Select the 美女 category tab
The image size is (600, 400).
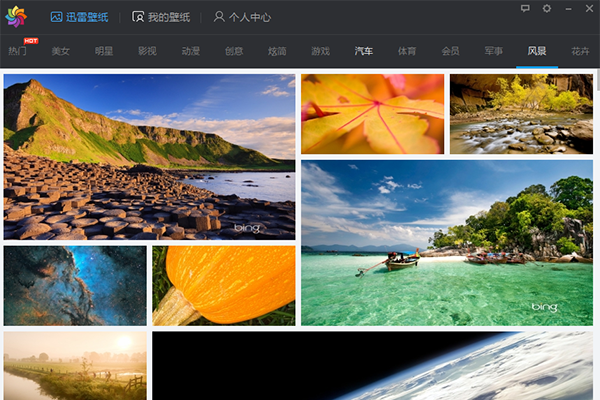click(61, 51)
